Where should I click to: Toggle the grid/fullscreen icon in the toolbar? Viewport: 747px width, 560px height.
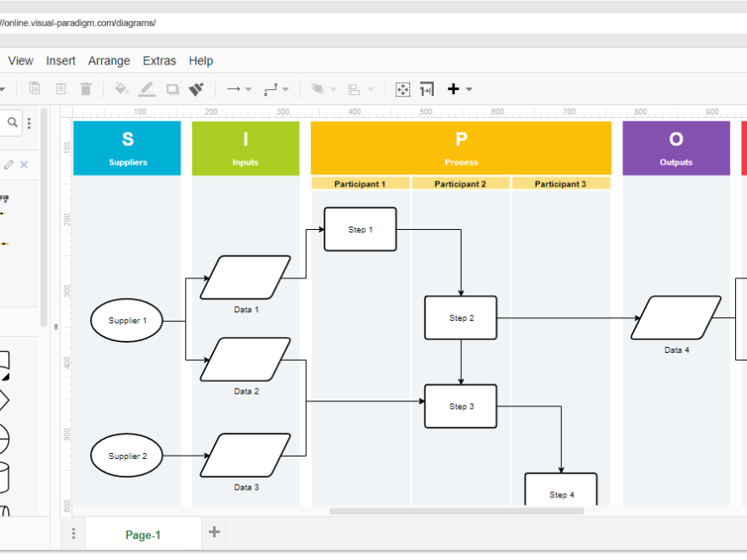coord(402,88)
